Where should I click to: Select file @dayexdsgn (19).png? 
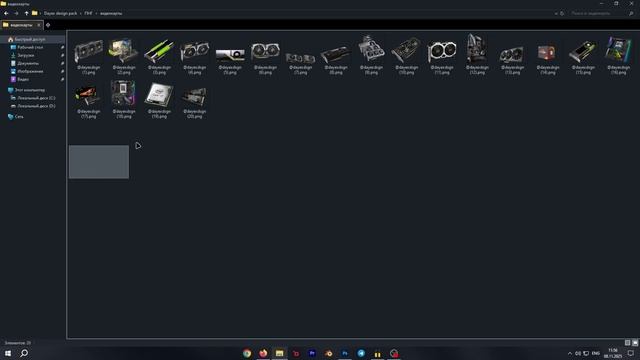point(159,100)
